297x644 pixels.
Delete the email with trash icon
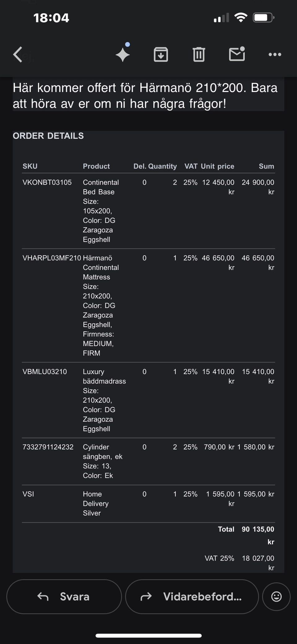199,55
